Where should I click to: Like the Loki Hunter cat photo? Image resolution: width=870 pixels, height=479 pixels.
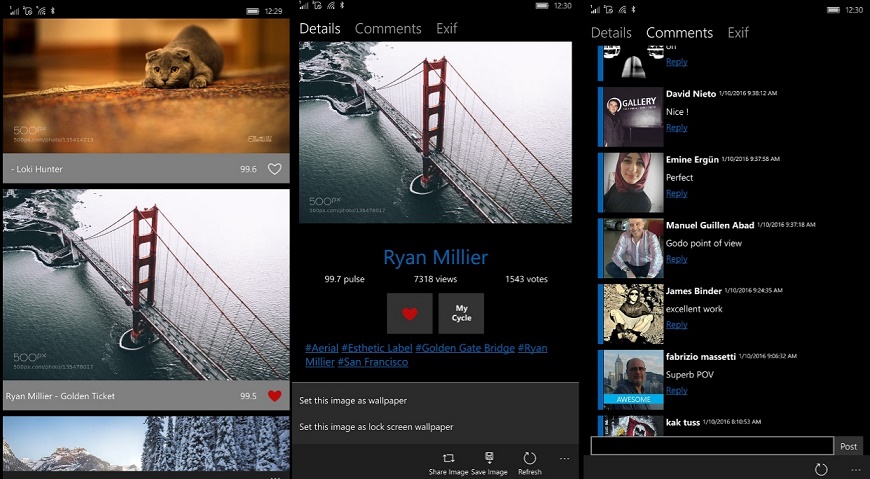[x=274, y=169]
